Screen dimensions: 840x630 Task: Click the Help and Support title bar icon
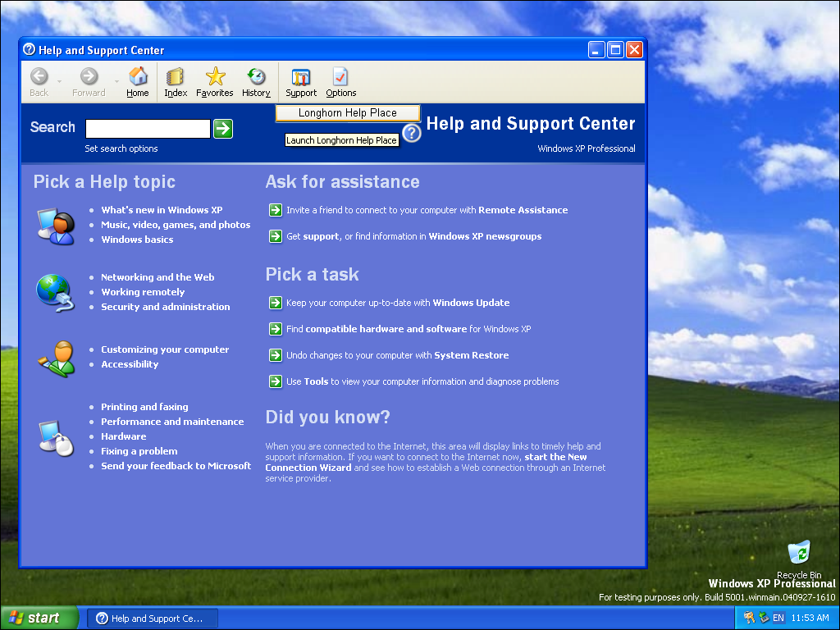[29, 50]
